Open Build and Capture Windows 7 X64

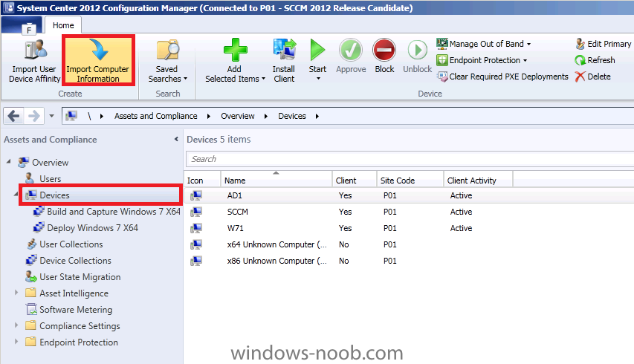tap(114, 211)
